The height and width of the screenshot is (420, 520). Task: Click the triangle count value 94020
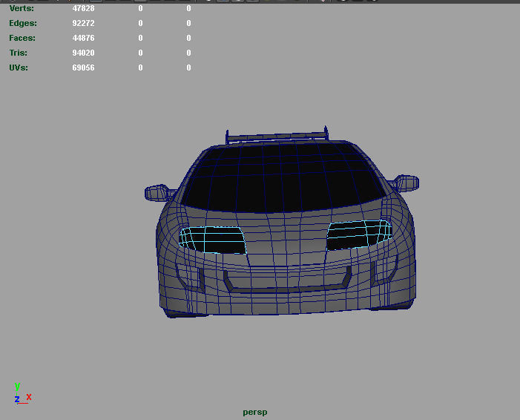pyautogui.click(x=83, y=53)
